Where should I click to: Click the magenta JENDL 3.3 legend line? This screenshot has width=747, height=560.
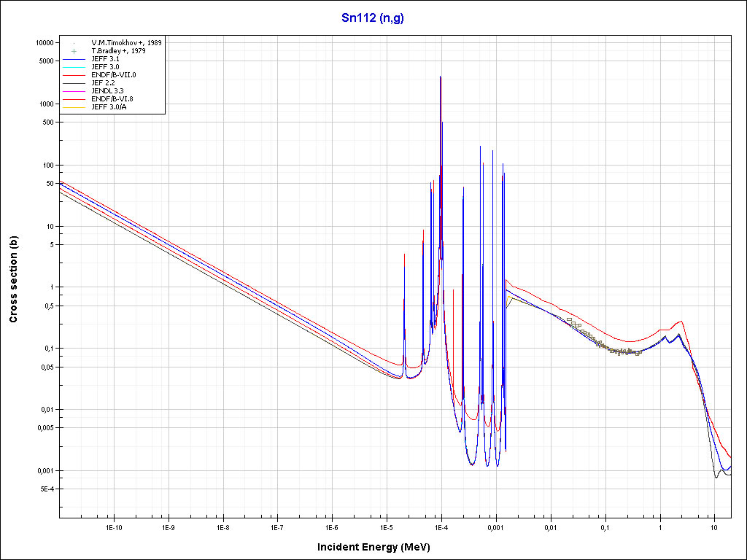[x=74, y=91]
